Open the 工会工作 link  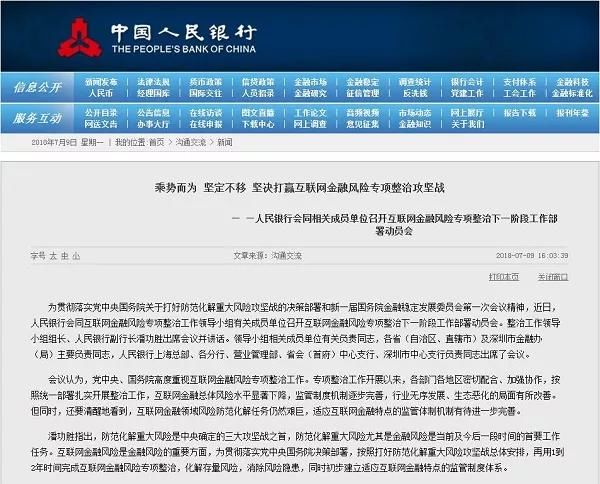[x=520, y=93]
